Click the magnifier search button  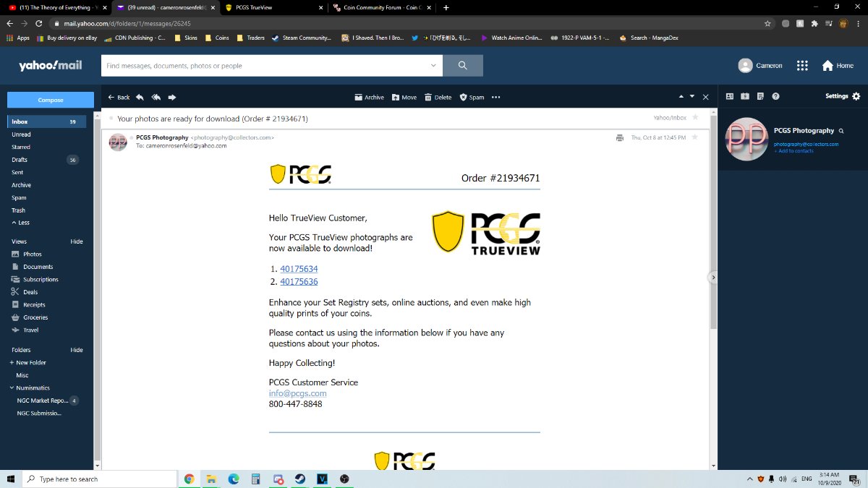click(463, 65)
